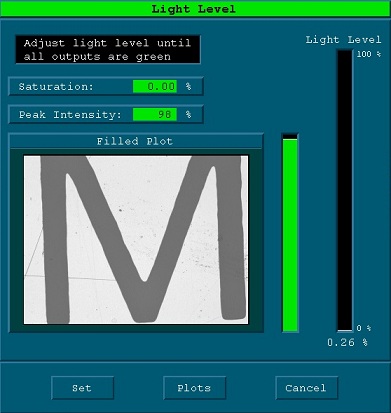The image size is (391, 413).
Task: Click the 100 % mark of slider
Action: coord(368,54)
